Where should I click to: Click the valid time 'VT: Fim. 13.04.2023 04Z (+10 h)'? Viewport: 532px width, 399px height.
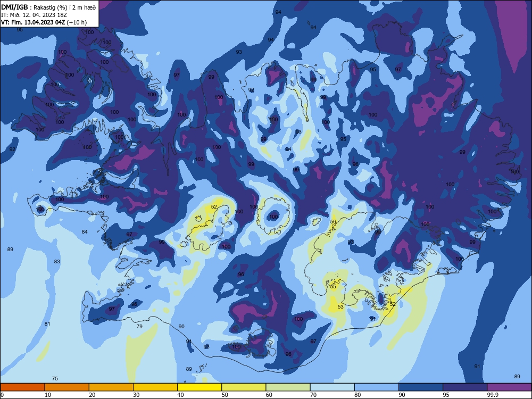coord(44,22)
